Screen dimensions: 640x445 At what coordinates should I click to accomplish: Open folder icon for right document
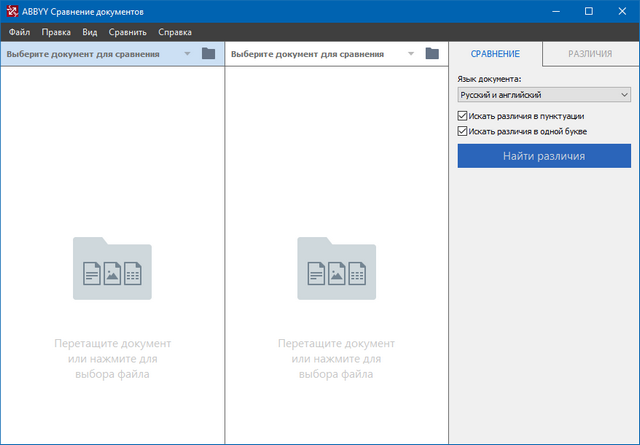click(x=432, y=53)
